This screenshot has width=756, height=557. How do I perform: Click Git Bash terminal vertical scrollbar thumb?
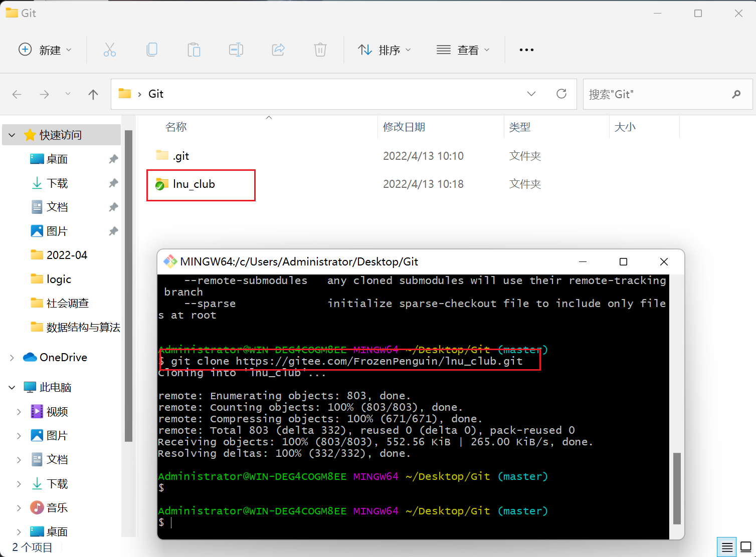coord(677,488)
